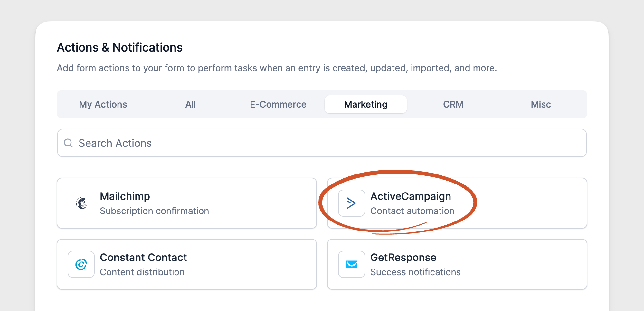Click the magnifier icon in search box
644x311 pixels.
coord(68,143)
